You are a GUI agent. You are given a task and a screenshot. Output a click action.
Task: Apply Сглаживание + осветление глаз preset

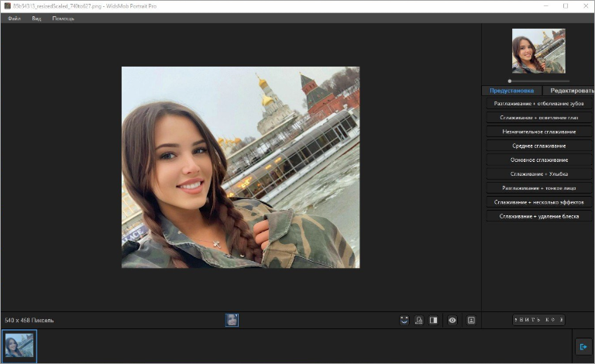tap(539, 118)
